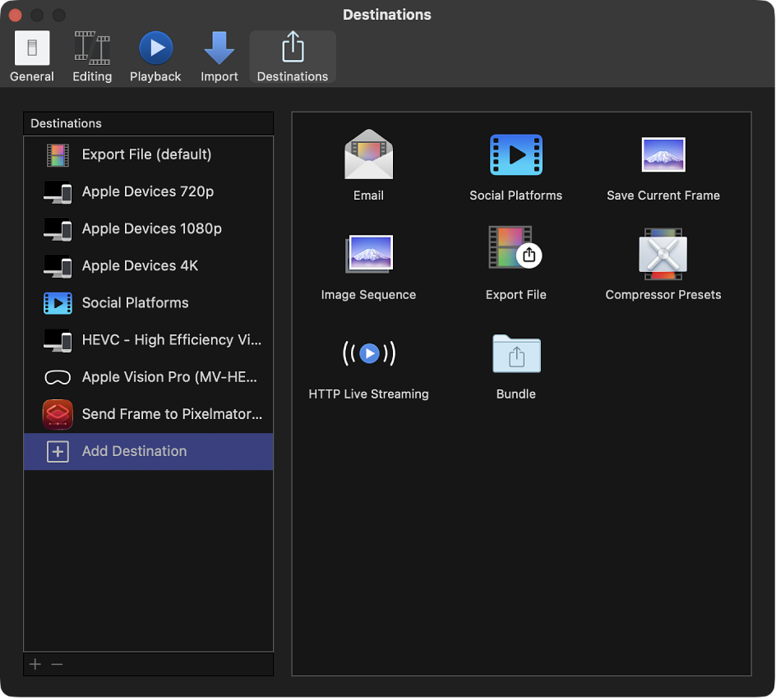Click the Apple Devices 720p device icon
The height and width of the screenshot is (700, 776).
(x=58, y=192)
